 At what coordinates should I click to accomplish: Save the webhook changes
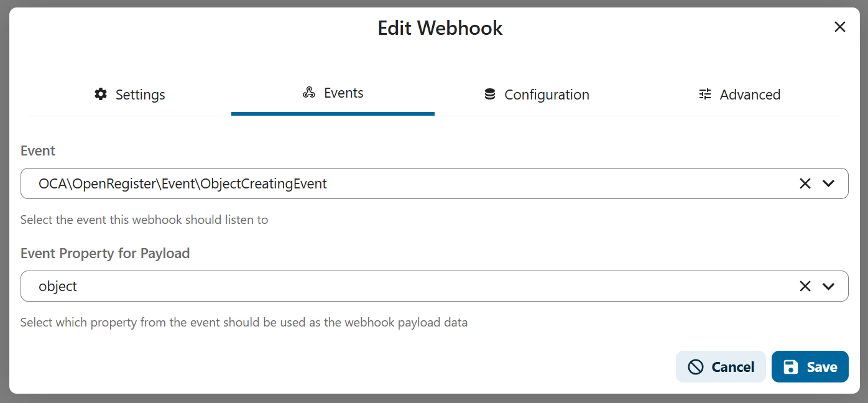810,367
